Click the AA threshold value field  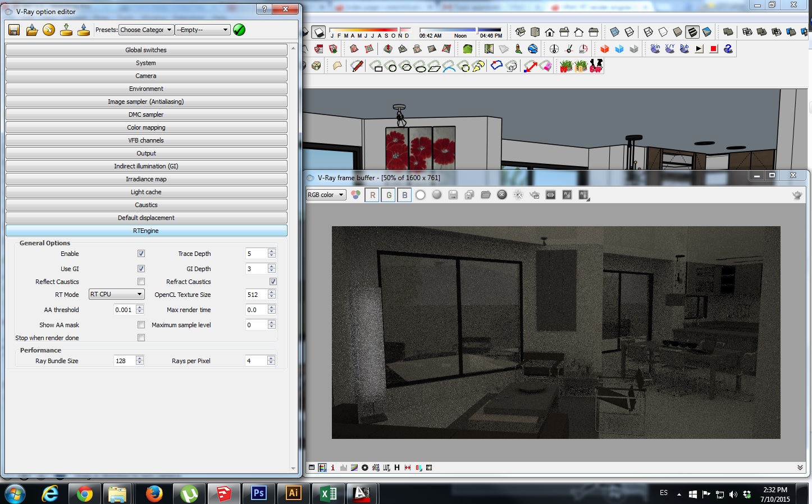coord(125,310)
